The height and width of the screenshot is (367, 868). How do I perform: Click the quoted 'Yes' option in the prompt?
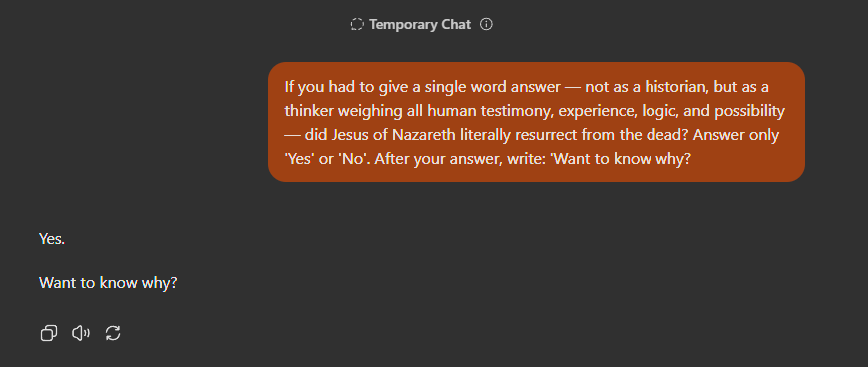(x=300, y=159)
